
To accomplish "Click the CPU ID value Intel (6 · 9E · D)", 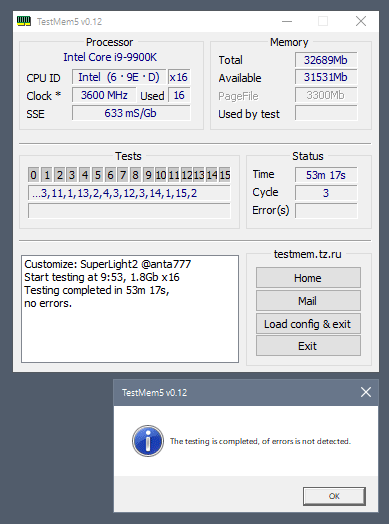I will coord(119,77).
